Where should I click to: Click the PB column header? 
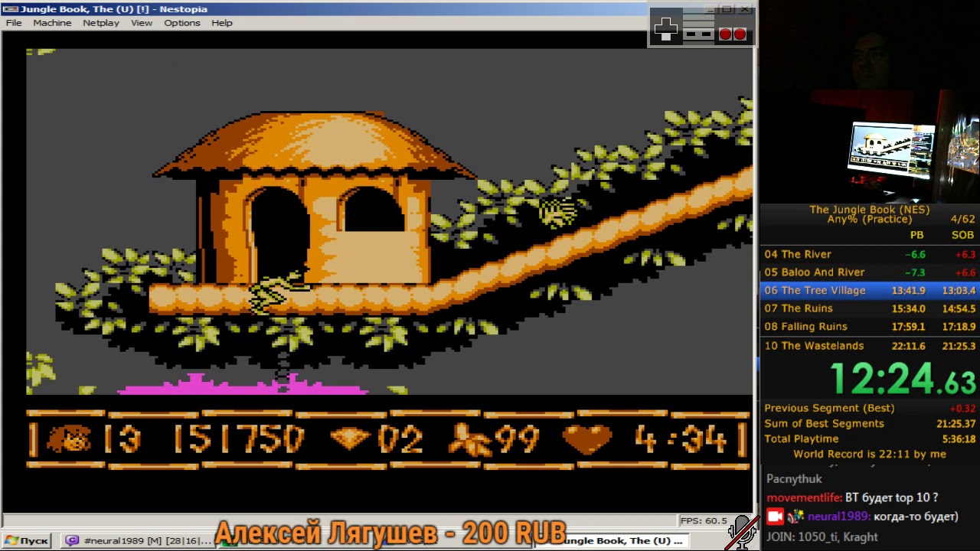pos(916,236)
